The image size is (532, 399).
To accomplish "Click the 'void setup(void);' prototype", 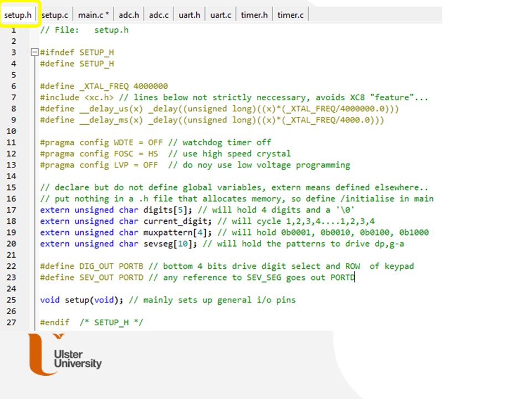I will 82,300.
